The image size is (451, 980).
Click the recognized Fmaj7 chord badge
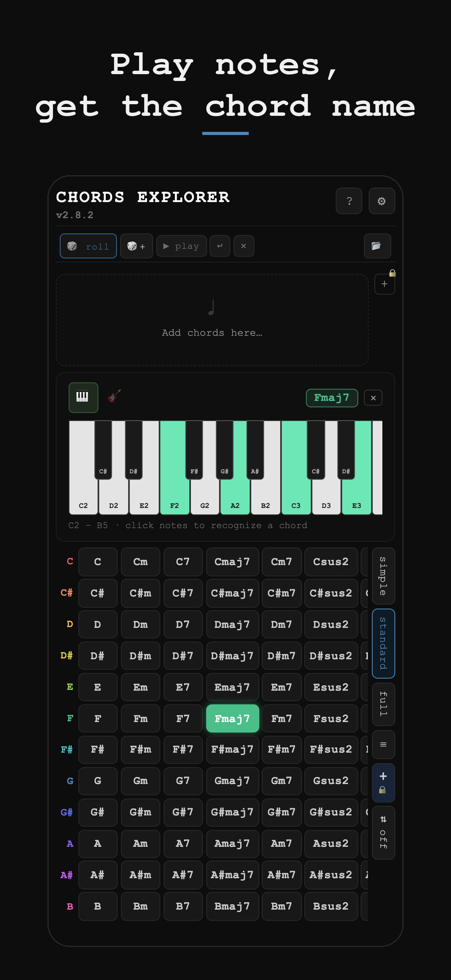(332, 398)
